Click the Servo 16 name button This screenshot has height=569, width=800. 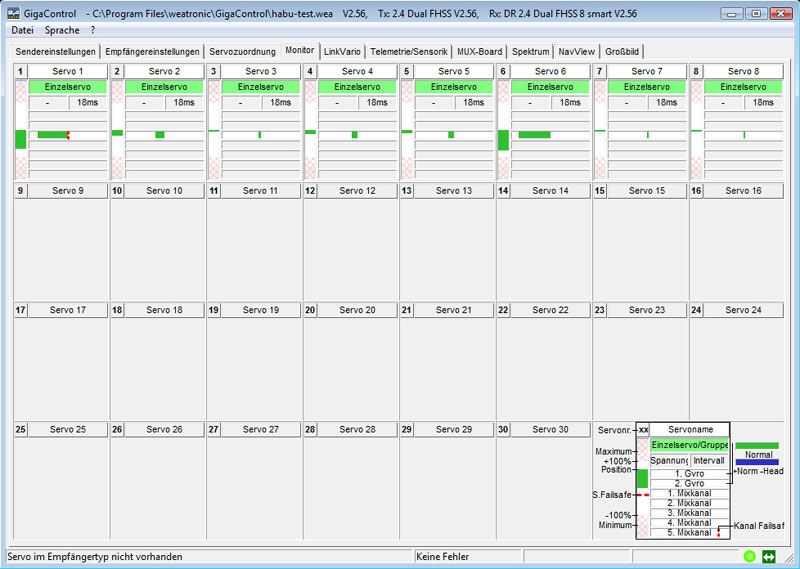tap(743, 190)
